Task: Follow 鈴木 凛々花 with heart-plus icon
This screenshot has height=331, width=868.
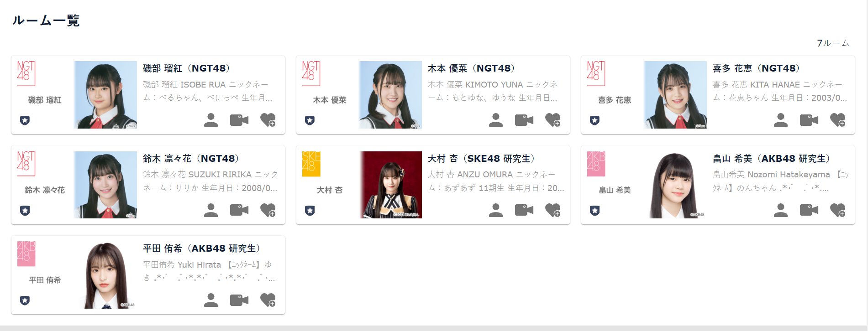Action: [x=268, y=210]
